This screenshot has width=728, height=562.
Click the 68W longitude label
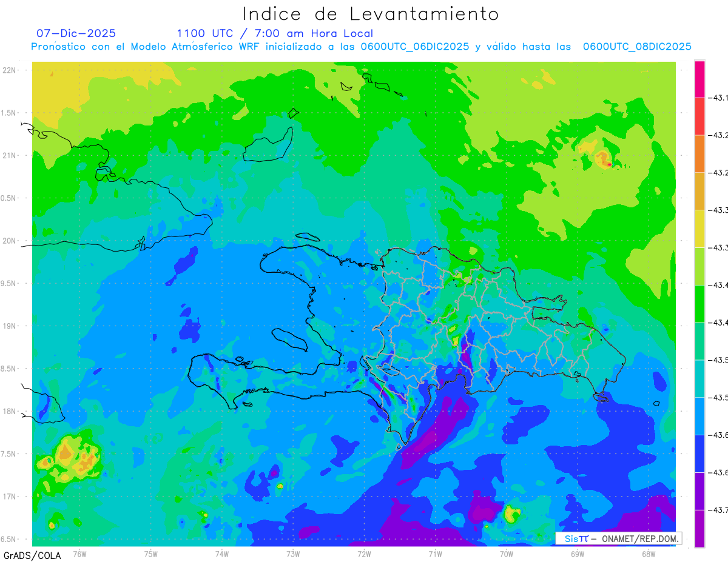point(649,554)
